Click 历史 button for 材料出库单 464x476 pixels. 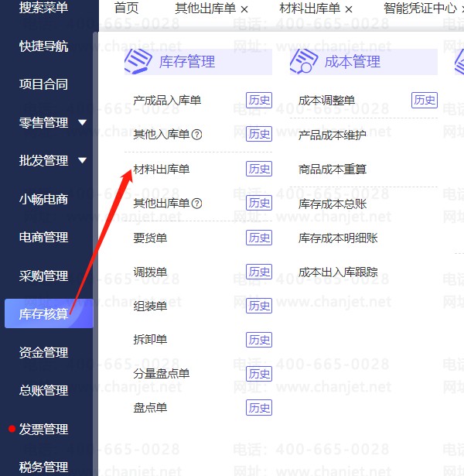pos(259,169)
